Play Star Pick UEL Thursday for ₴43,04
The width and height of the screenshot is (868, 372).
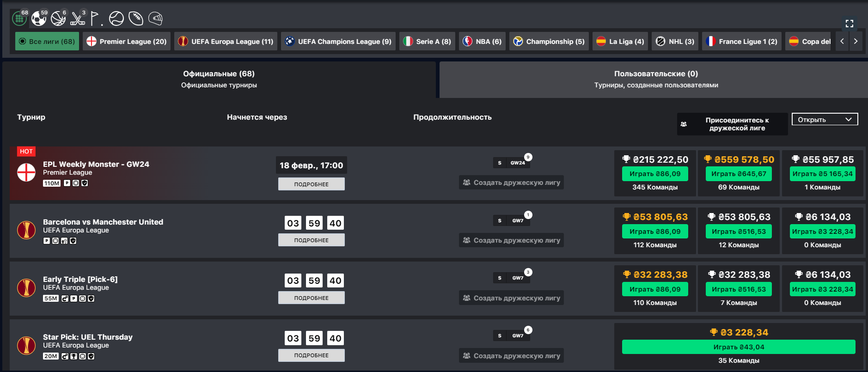coord(739,347)
